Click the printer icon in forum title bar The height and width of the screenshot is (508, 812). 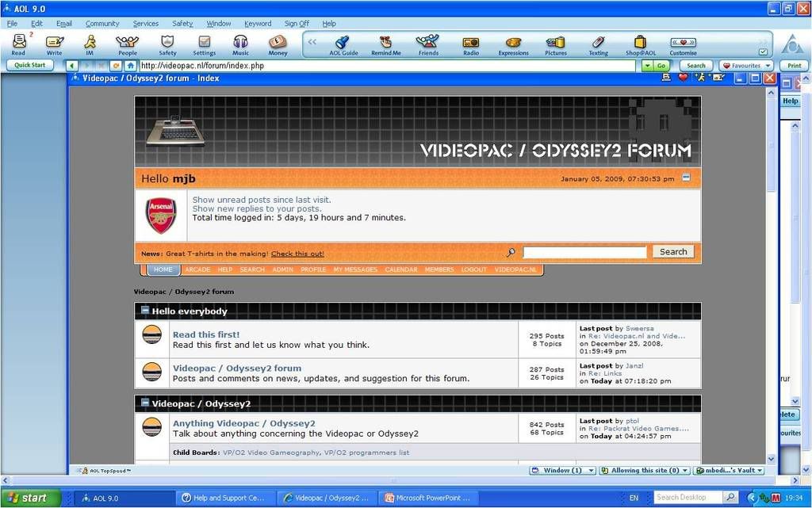[666, 78]
